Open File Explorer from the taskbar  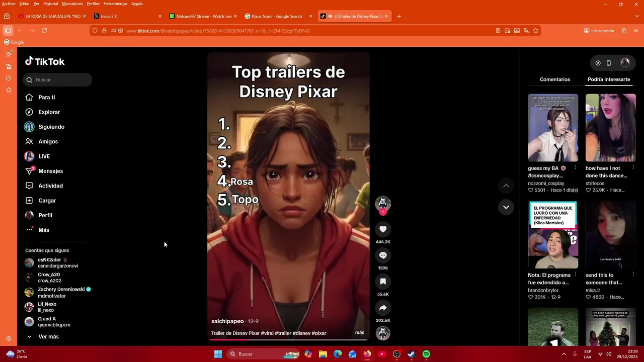pos(323,354)
